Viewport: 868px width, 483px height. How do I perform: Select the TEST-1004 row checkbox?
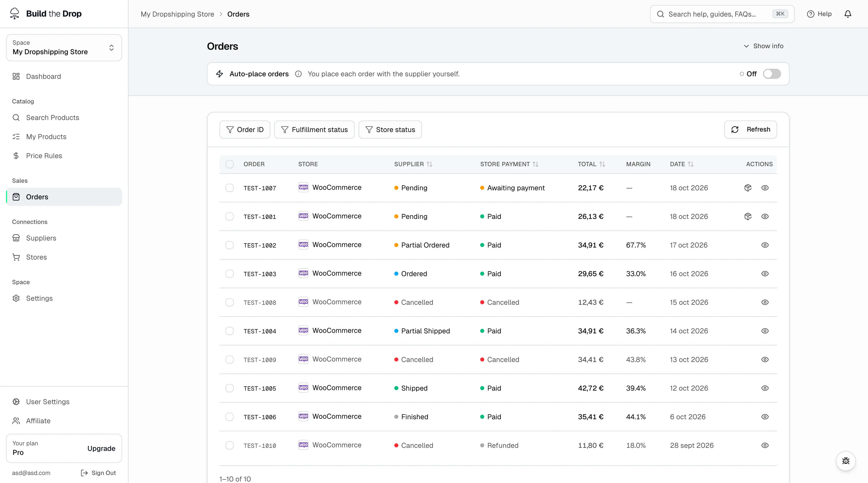click(x=230, y=331)
